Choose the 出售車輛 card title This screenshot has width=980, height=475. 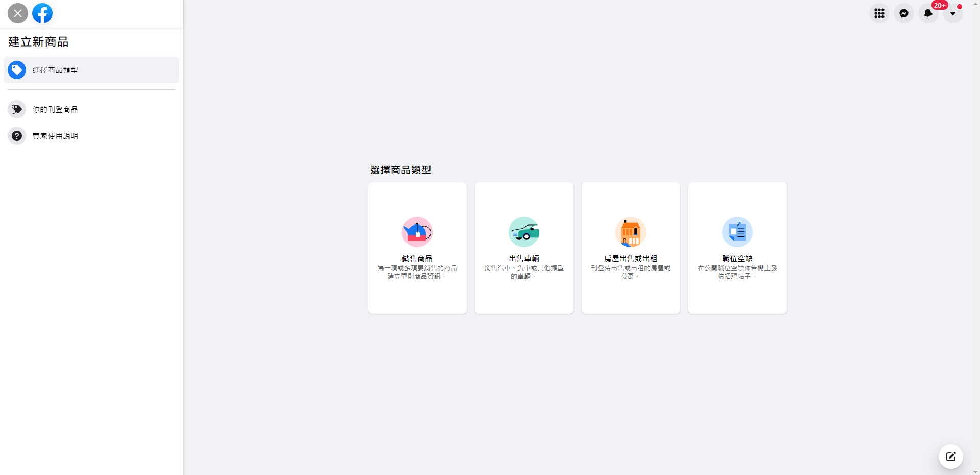524,259
